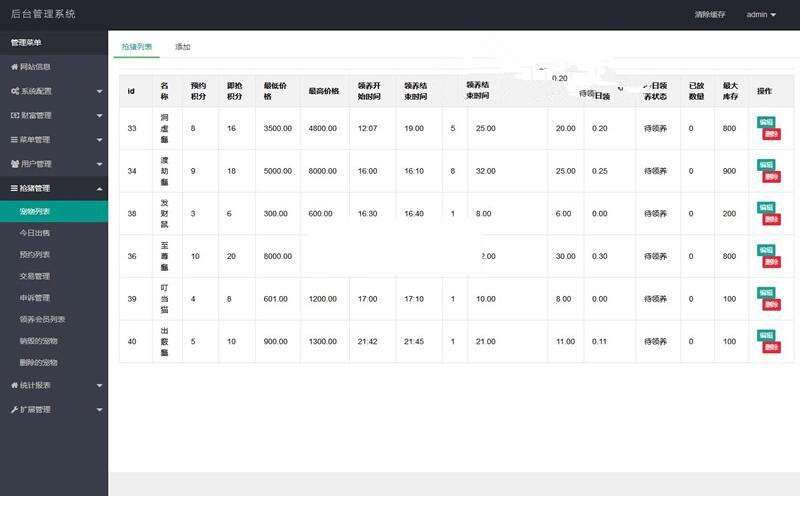This screenshot has width=801, height=513.
Task: Click the list icon beside 抢猪管理
Action: tap(14, 188)
